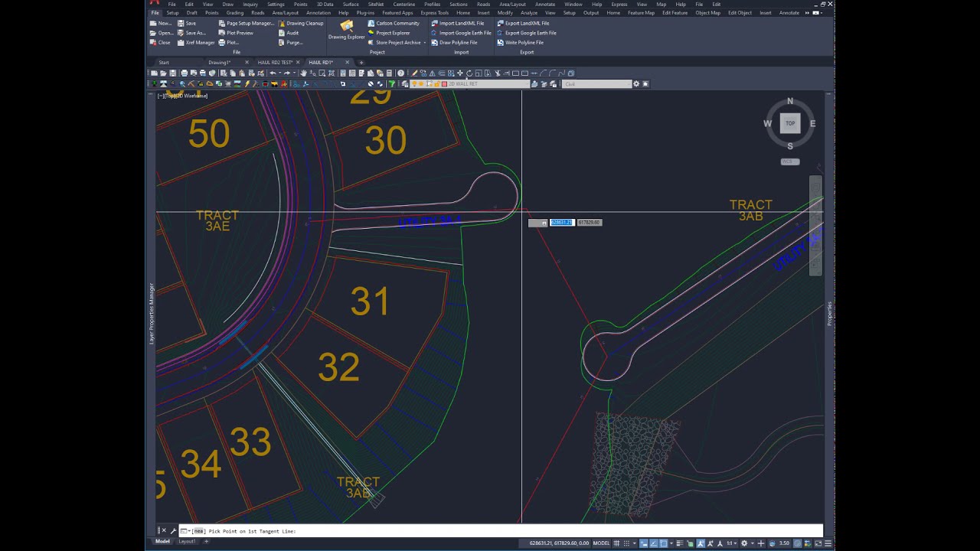
Task: Open Plot Preview
Action: [x=236, y=33]
